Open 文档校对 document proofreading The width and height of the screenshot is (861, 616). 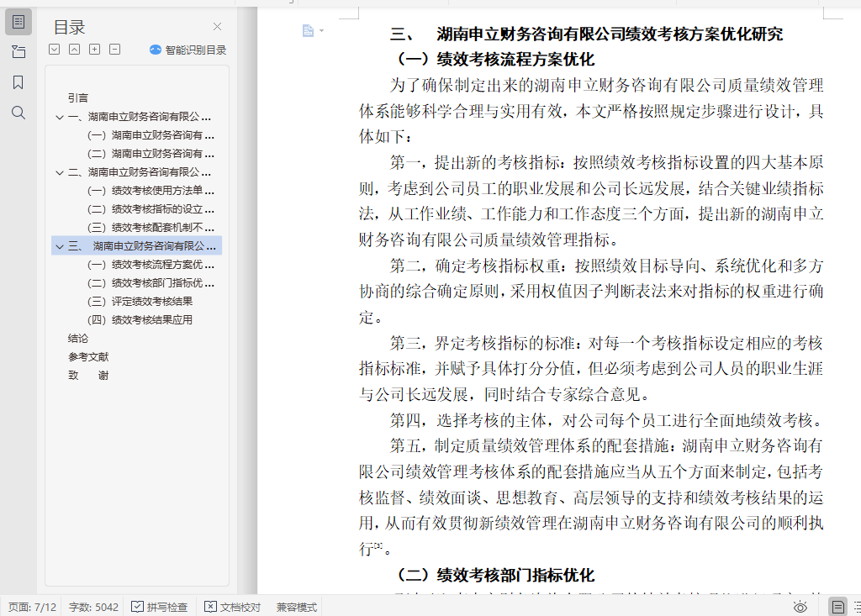(232, 608)
